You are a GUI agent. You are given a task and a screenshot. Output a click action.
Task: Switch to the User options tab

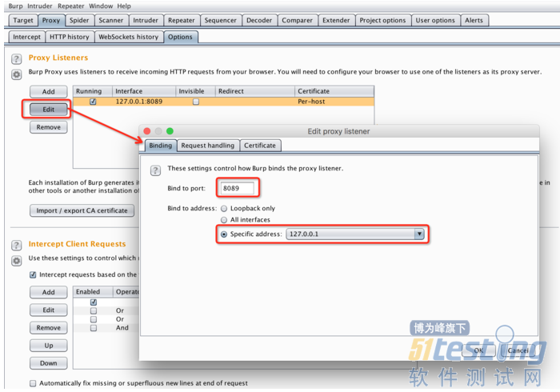435,20
